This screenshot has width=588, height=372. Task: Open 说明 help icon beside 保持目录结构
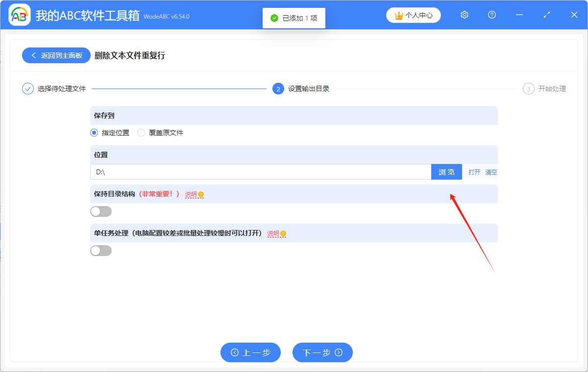[201, 194]
